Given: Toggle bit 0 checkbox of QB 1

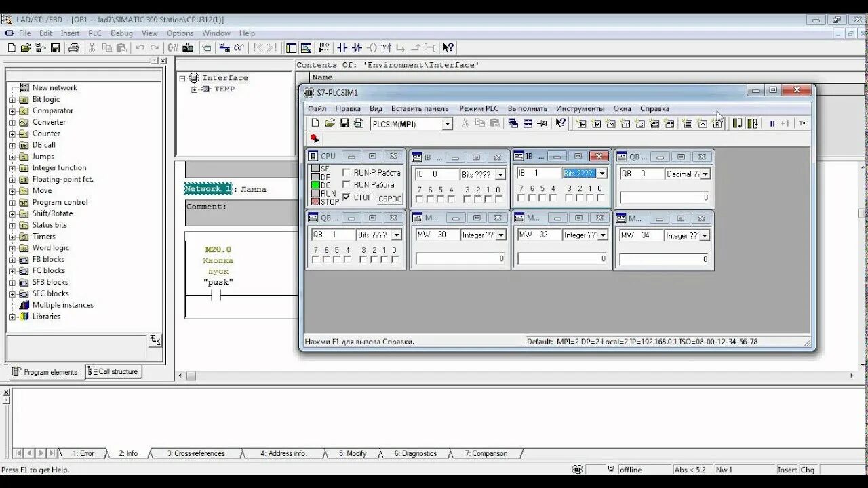Looking at the screenshot, I should [395, 260].
